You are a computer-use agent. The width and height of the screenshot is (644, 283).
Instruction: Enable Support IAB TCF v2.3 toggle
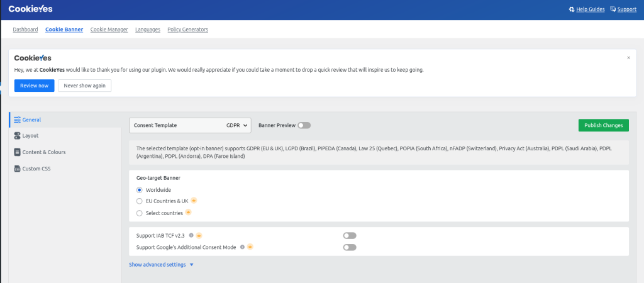click(x=350, y=236)
